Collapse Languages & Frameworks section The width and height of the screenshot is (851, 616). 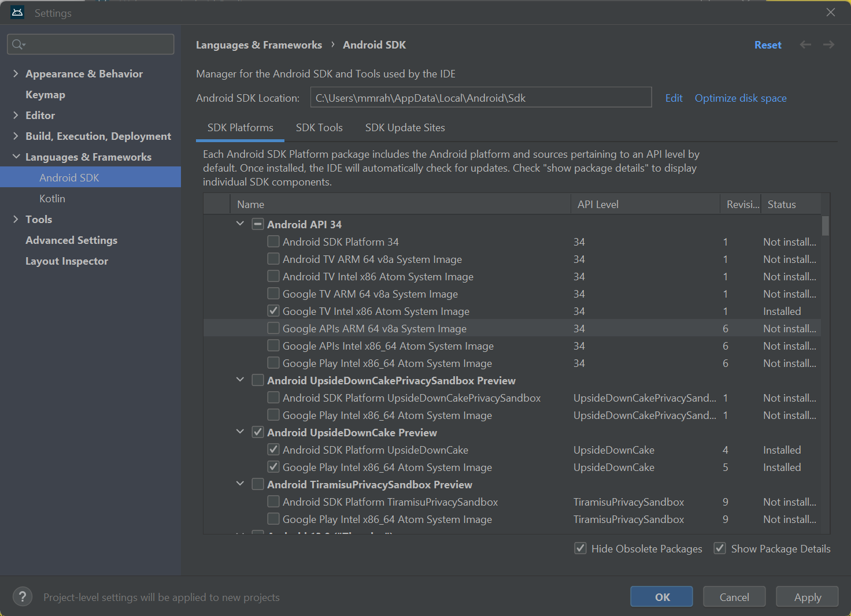pyautogui.click(x=16, y=157)
